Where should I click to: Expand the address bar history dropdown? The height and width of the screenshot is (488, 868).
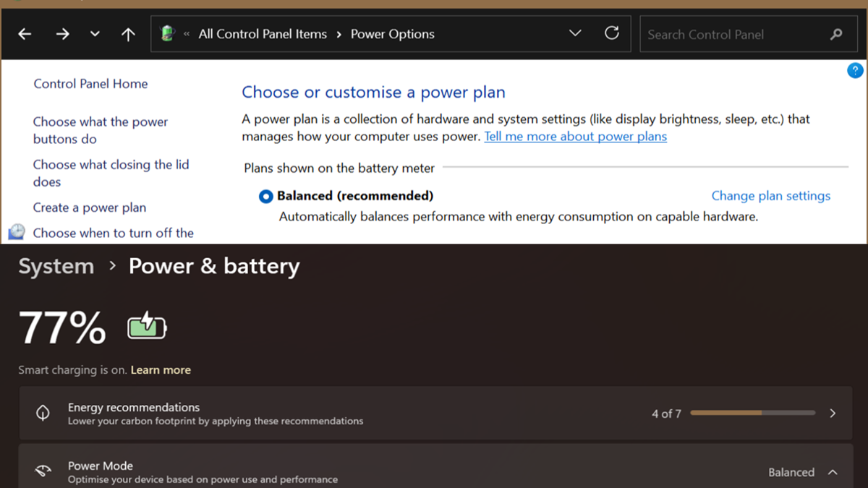point(575,33)
